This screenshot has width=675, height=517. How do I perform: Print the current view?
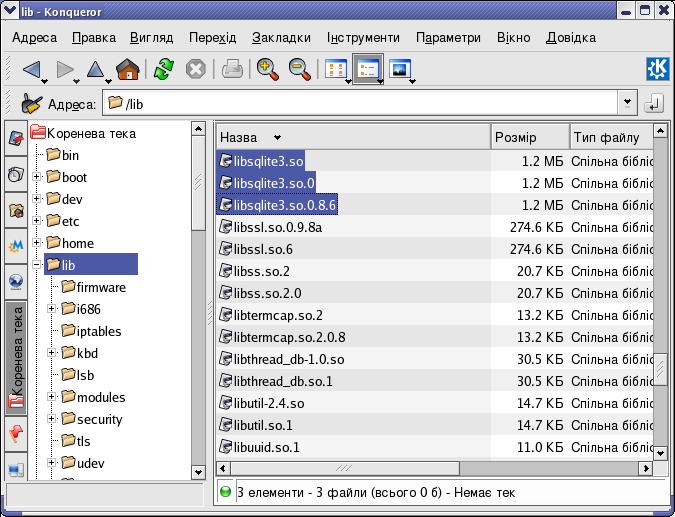[x=232, y=69]
